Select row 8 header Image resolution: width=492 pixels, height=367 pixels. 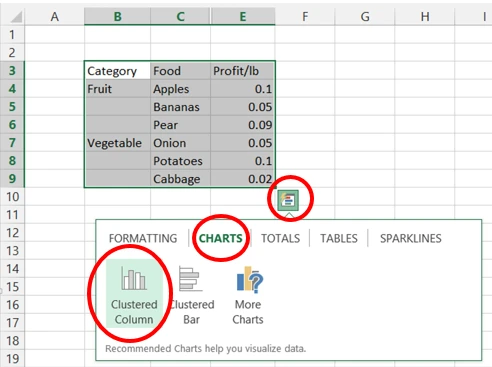pyautogui.click(x=12, y=160)
